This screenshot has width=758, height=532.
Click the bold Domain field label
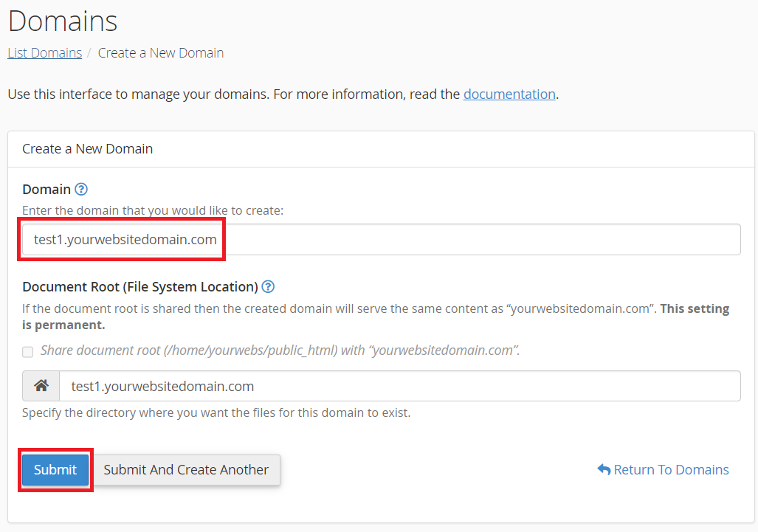click(x=46, y=190)
